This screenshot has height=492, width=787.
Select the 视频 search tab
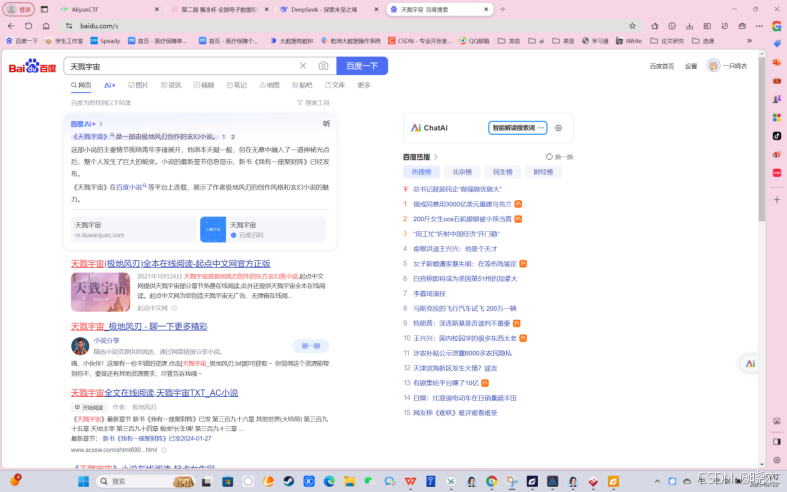click(204, 85)
